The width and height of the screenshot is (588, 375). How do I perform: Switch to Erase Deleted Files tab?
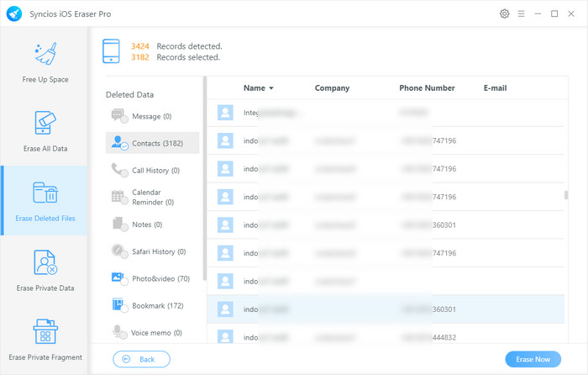45,200
